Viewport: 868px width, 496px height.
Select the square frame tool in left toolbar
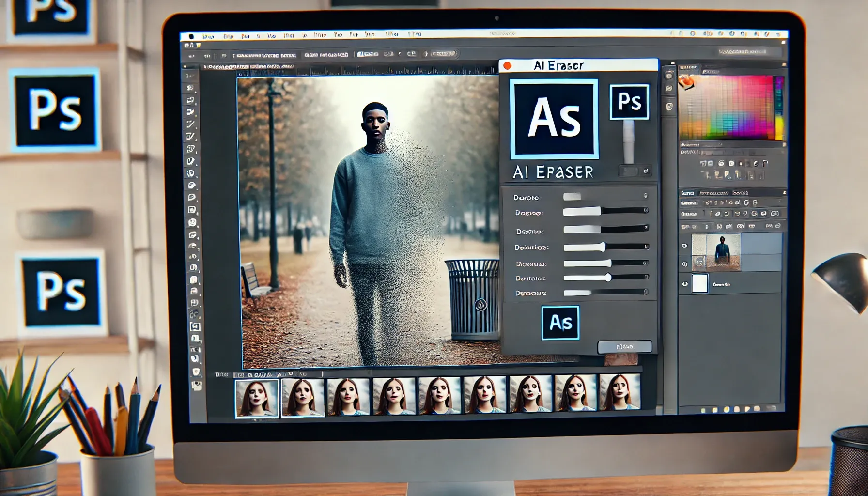pos(195,327)
